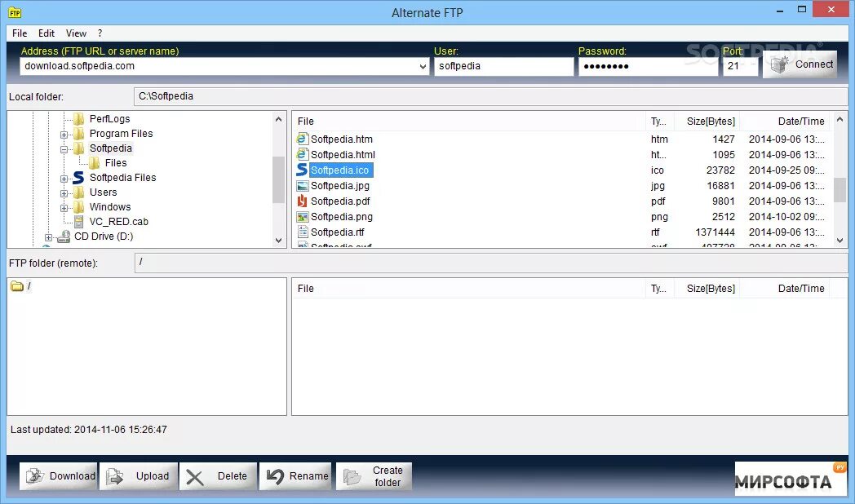Viewport: 855px width, 504px height.
Task: Click the PerfLogs folder icon
Action: [79, 119]
